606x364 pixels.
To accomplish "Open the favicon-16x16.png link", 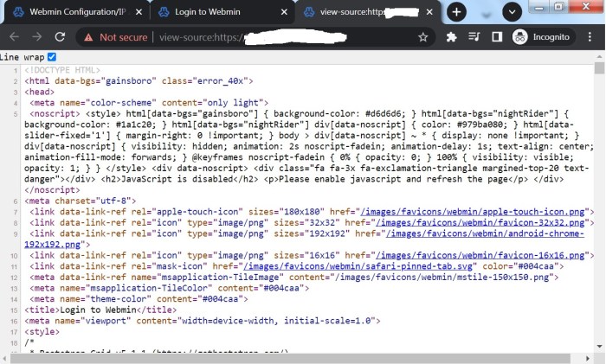I will [x=480, y=256].
